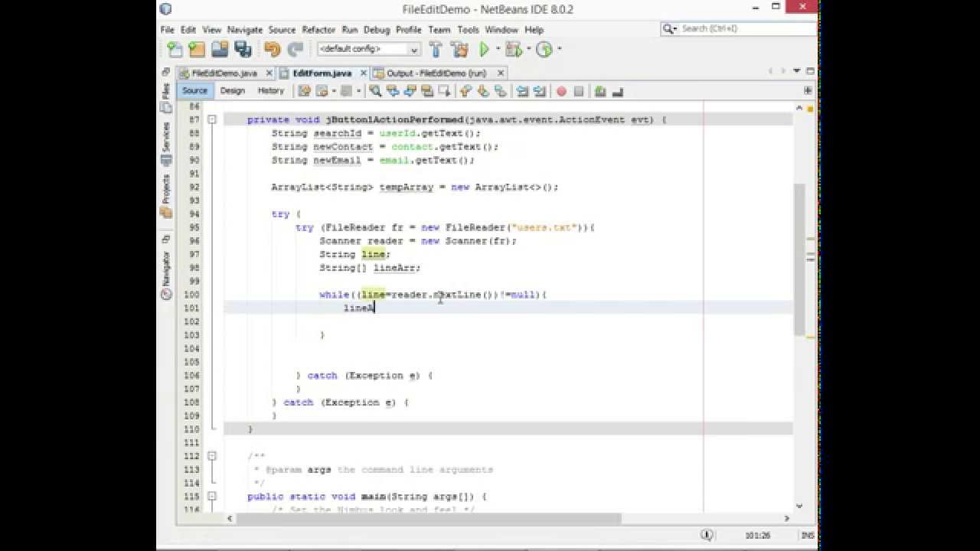Stop macro recording square icon
980x551 pixels.
click(579, 91)
